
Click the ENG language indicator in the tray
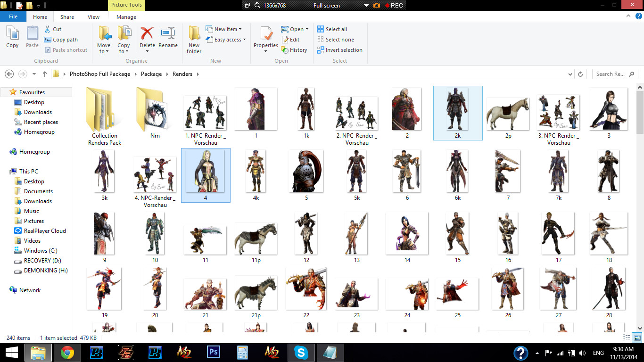[598, 353]
